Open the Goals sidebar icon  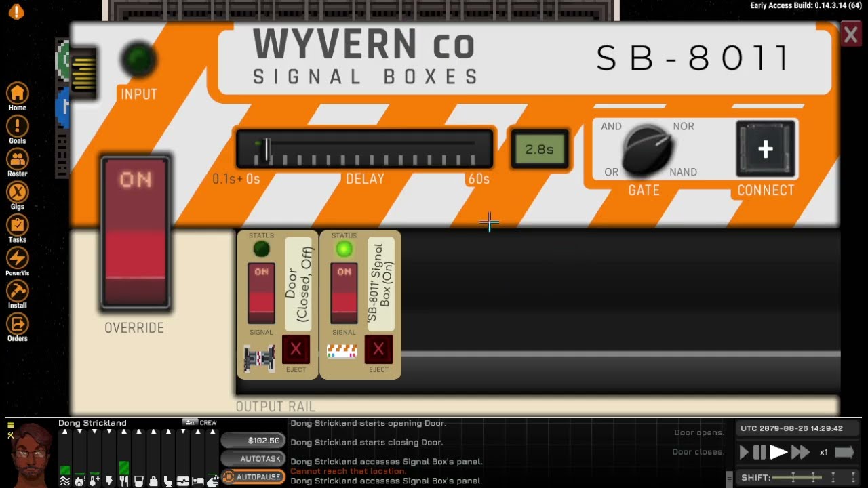pyautogui.click(x=17, y=126)
